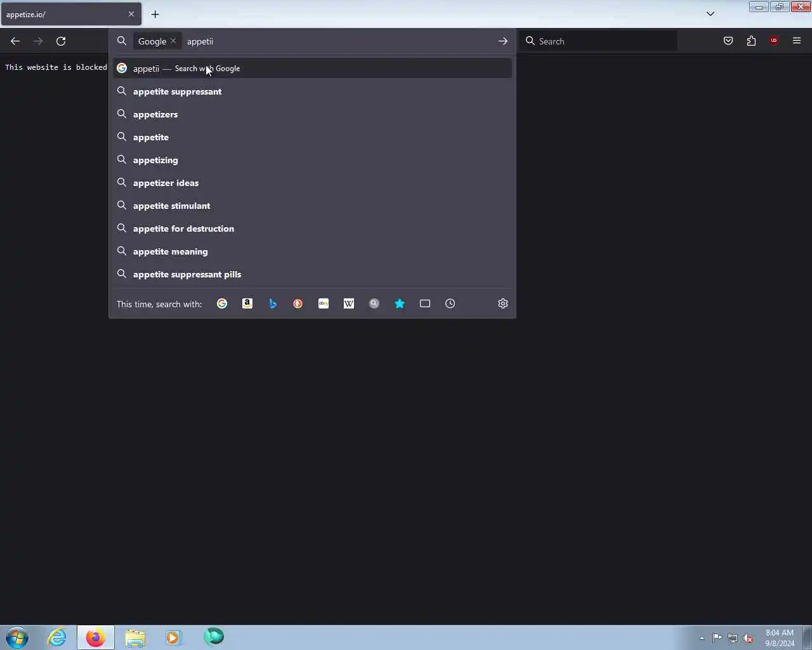Open the muted volume tray icon

(749, 638)
